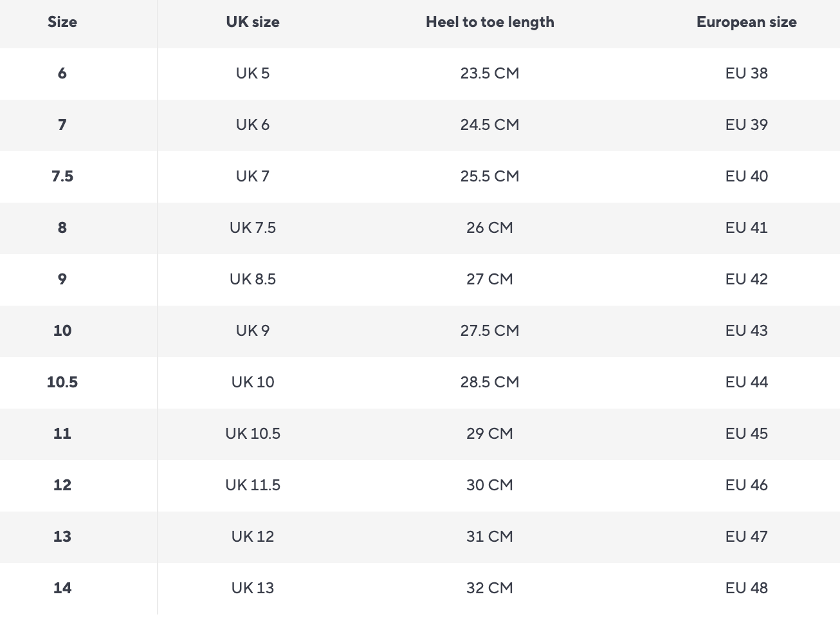Click the EU 39 cell

746,125
